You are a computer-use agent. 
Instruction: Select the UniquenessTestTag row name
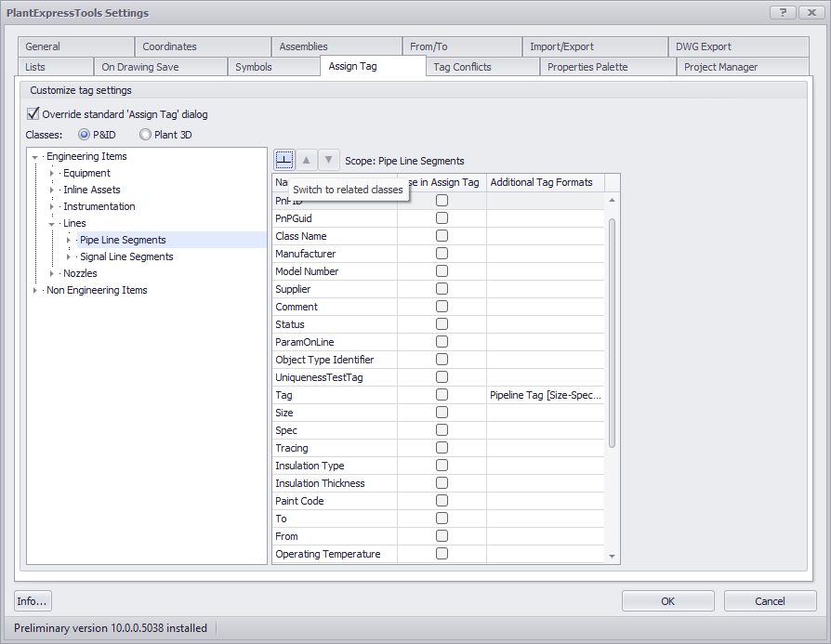pyautogui.click(x=319, y=377)
